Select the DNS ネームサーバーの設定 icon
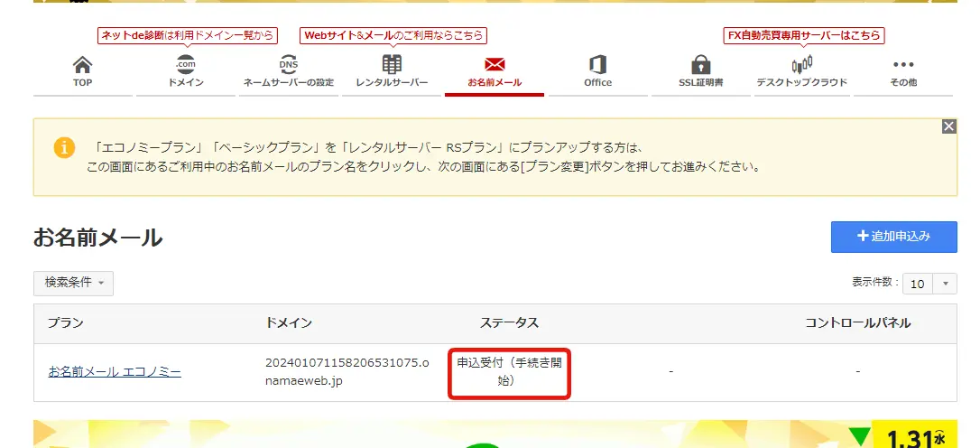 pyautogui.click(x=288, y=65)
